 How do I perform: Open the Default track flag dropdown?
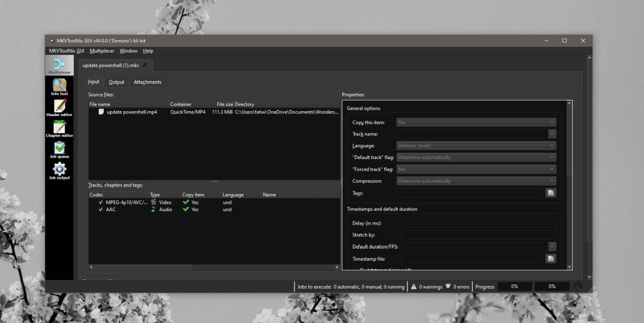476,157
